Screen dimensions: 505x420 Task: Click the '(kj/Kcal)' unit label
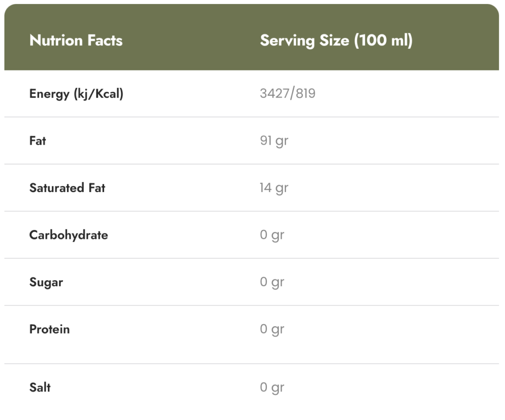[98, 94]
